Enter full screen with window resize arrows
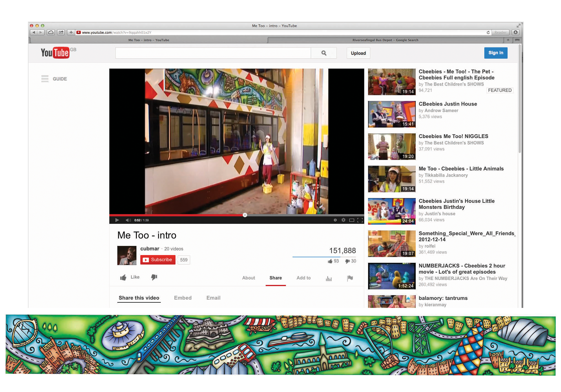 click(x=518, y=26)
